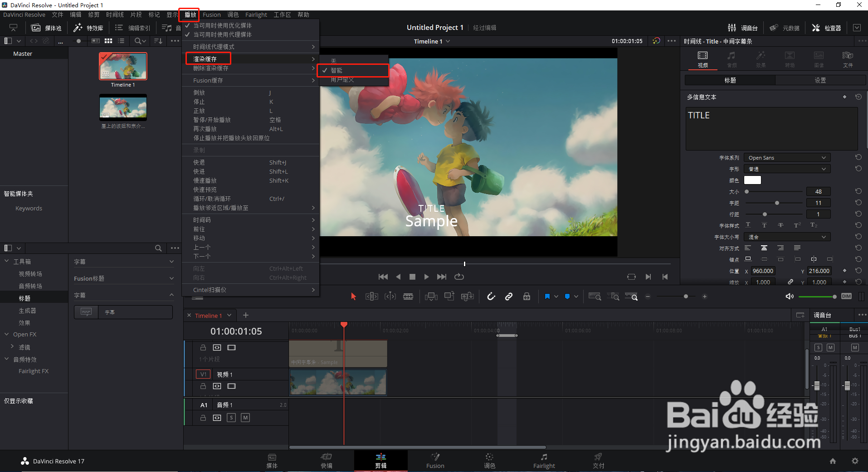Image resolution: width=868 pixels, height=472 pixels.
Task: Click the blue flag marker icon
Action: (x=547, y=297)
